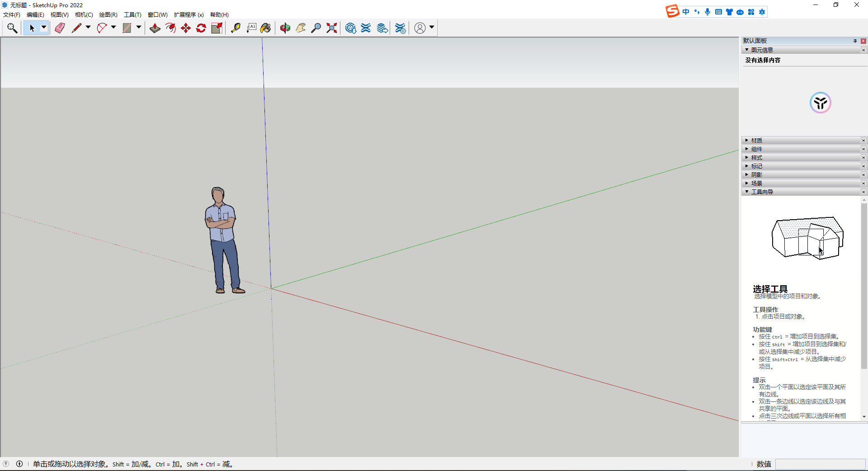This screenshot has height=471, width=868.
Task: Click the Zoom Extents icon
Action: [x=332, y=28]
